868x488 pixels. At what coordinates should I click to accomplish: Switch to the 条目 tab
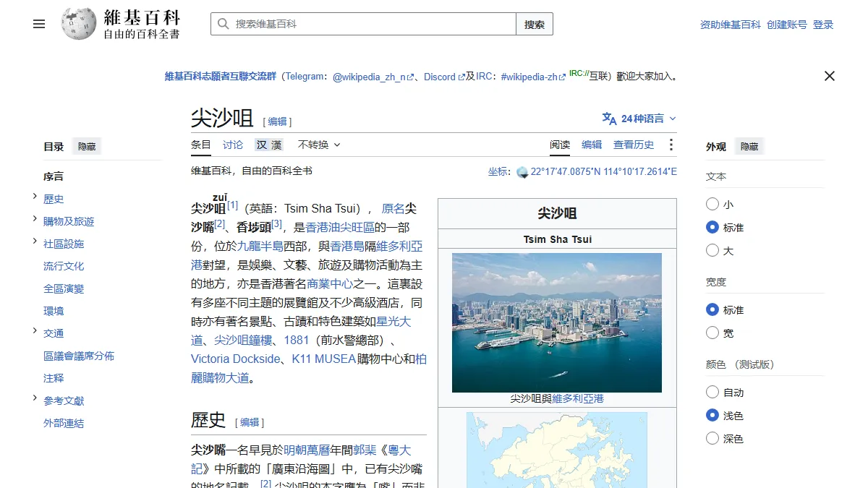pyautogui.click(x=201, y=145)
